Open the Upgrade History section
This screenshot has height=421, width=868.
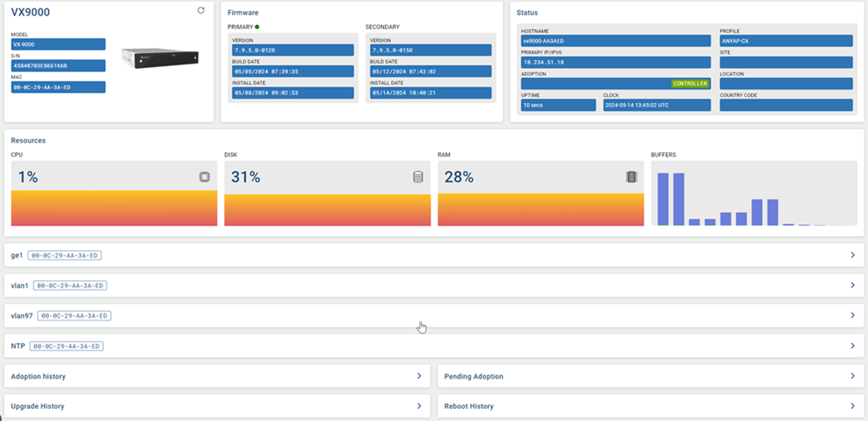pos(419,406)
